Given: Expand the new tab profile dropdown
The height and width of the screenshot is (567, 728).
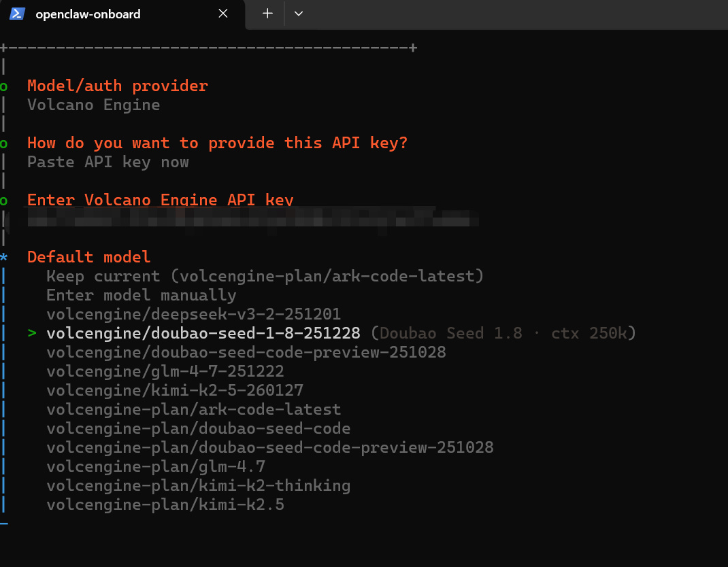Looking at the screenshot, I should 298,14.
